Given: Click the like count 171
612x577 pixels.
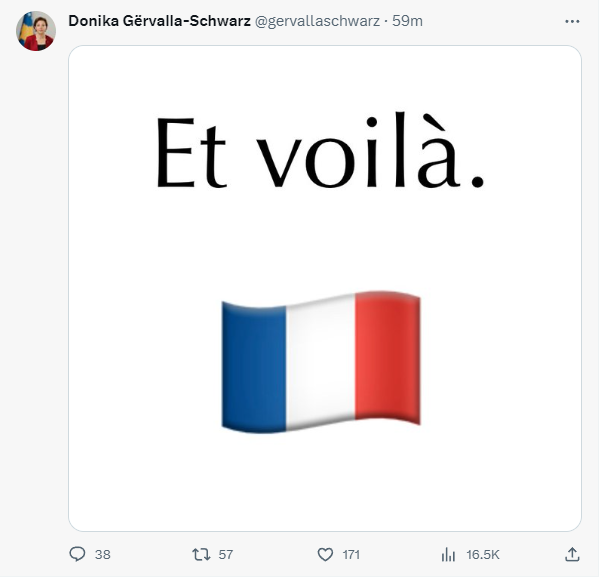Looking at the screenshot, I should (350, 554).
